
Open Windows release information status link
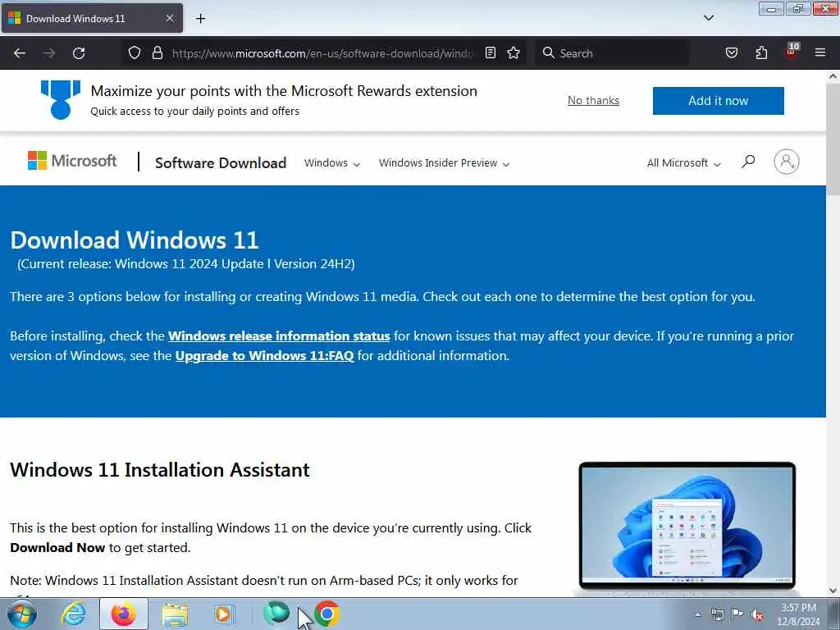[x=279, y=336]
